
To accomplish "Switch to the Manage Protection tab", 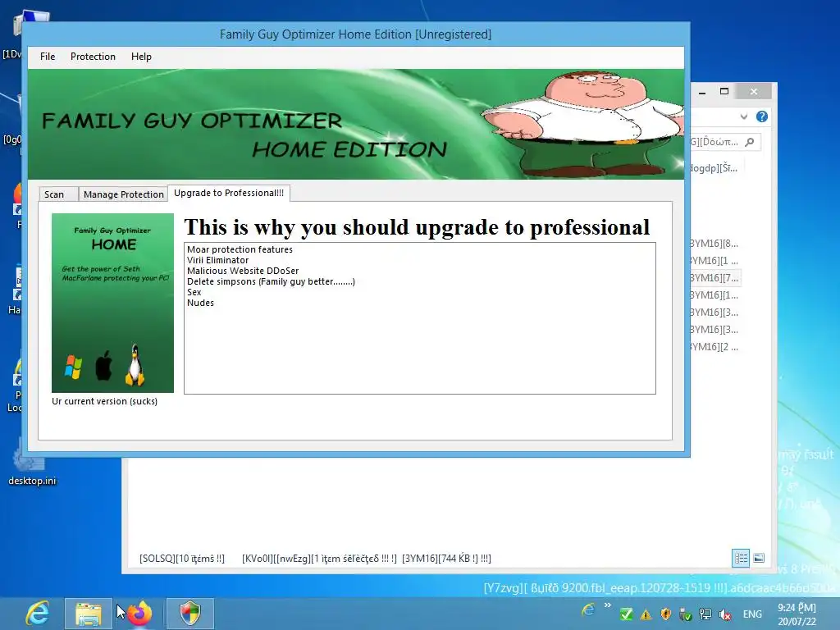I will 123,194.
